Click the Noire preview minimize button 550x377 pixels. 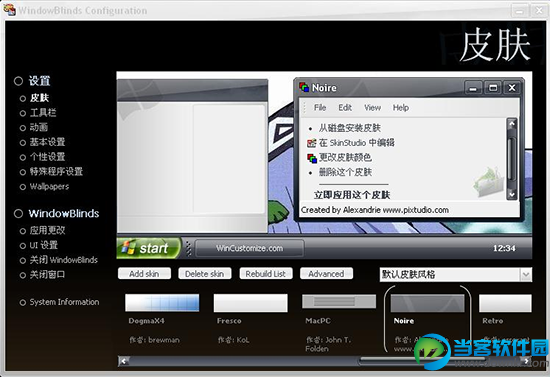pyautogui.click(x=473, y=87)
